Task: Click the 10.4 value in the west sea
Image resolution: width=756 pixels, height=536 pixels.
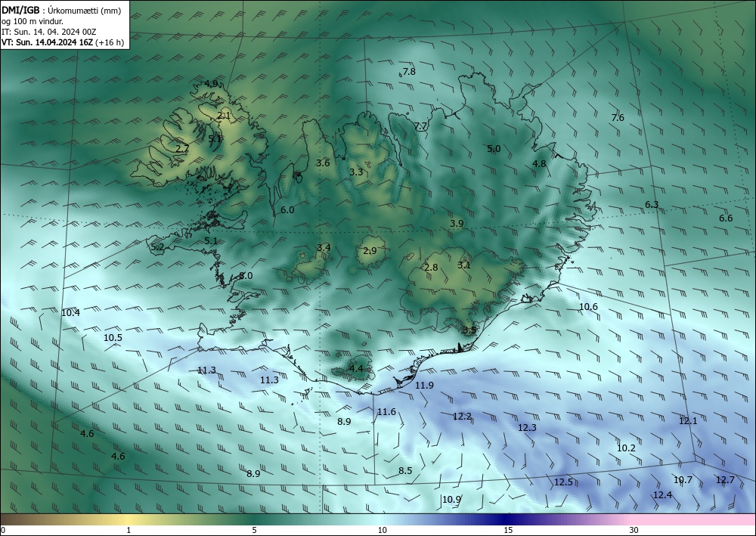Action: point(71,312)
